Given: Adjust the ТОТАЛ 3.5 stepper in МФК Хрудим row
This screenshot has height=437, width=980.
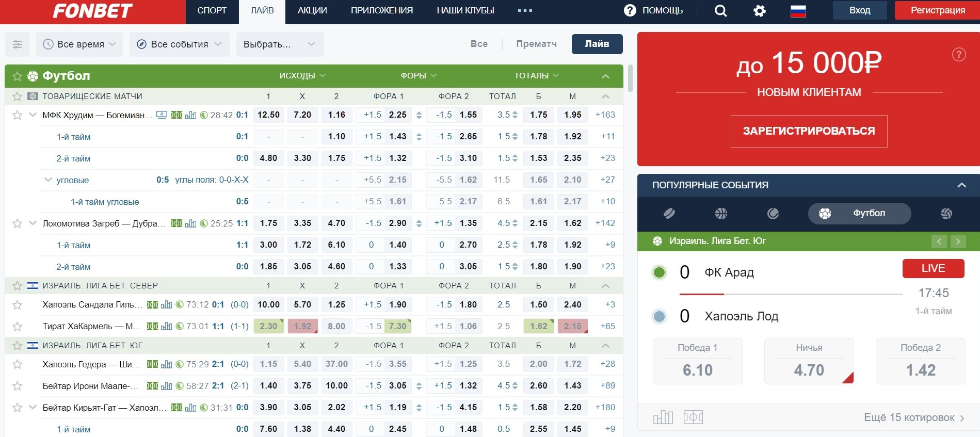Looking at the screenshot, I should (515, 115).
